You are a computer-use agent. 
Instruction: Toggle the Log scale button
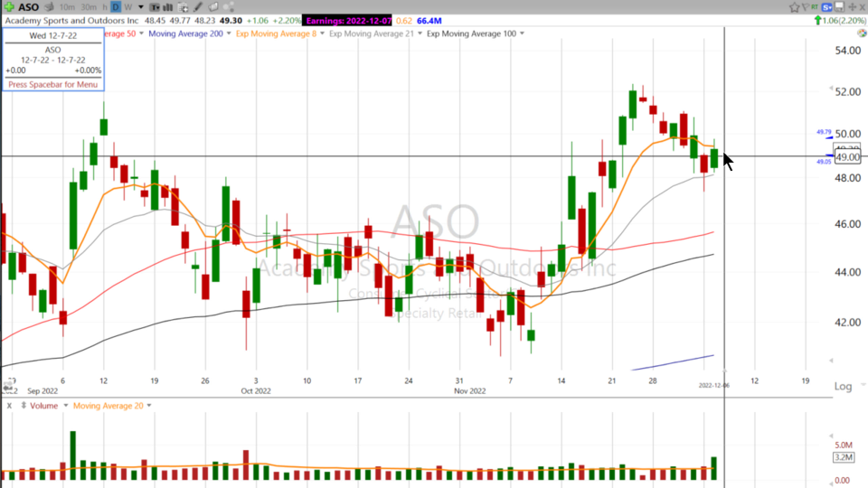point(843,386)
